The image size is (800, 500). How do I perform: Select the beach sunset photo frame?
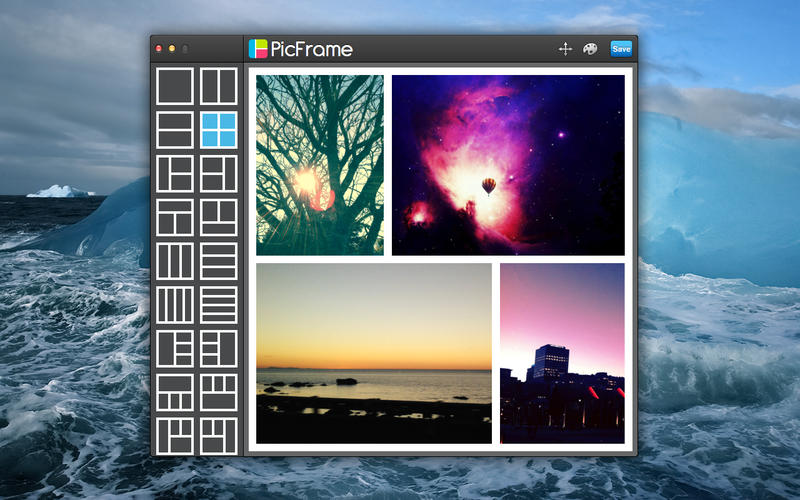373,353
